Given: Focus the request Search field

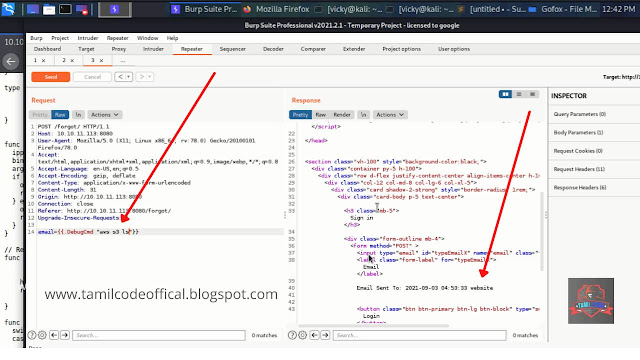Looking at the screenshot, I should point(159,335).
